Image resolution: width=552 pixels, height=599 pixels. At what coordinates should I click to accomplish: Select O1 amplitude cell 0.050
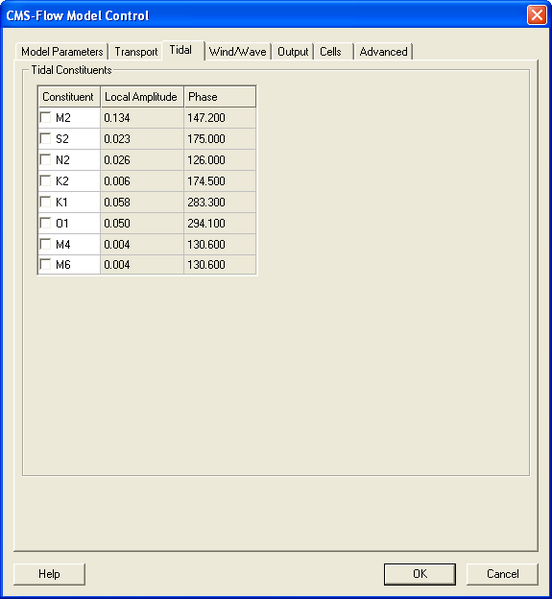click(142, 223)
